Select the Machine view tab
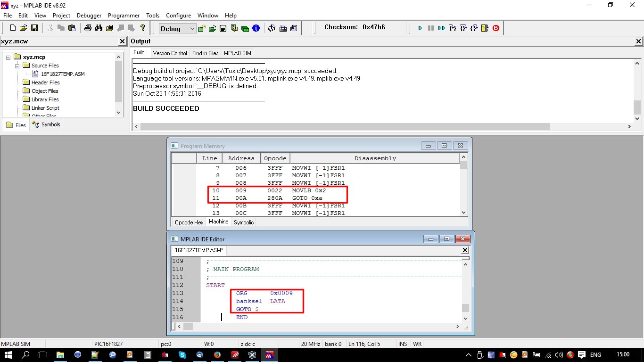The image size is (644, 362). tap(219, 222)
